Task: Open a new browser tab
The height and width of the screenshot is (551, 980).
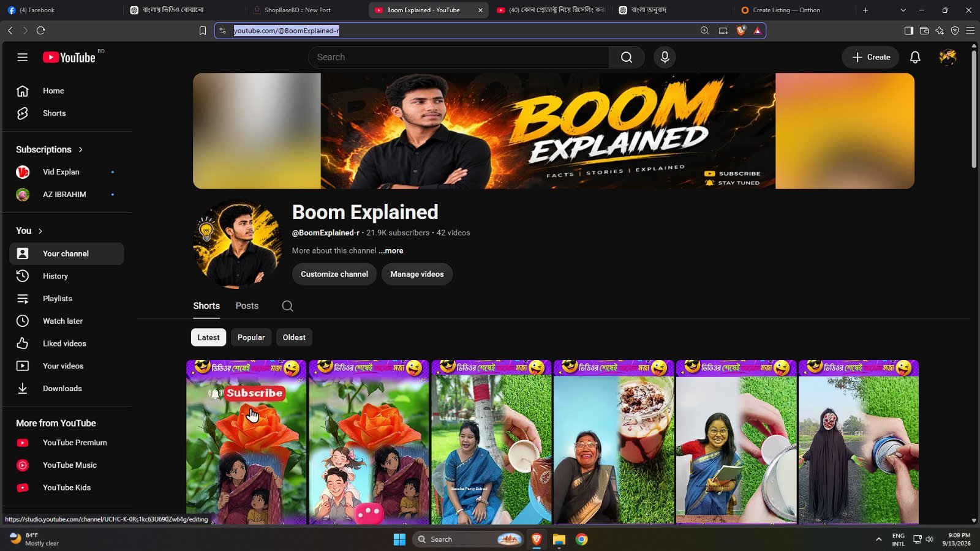Action: (865, 10)
